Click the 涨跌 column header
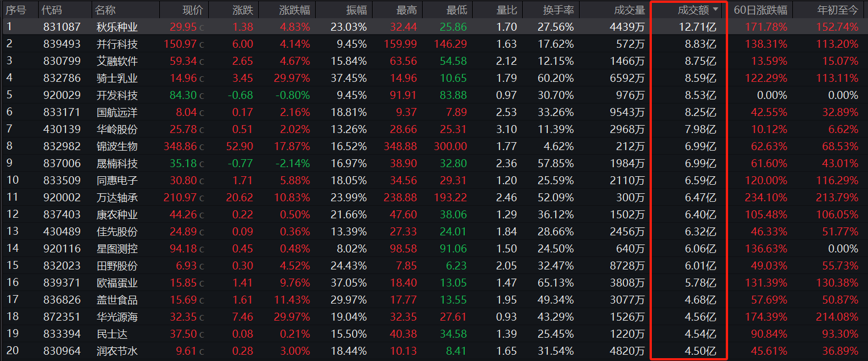This screenshot has width=868, height=361. pos(243,10)
